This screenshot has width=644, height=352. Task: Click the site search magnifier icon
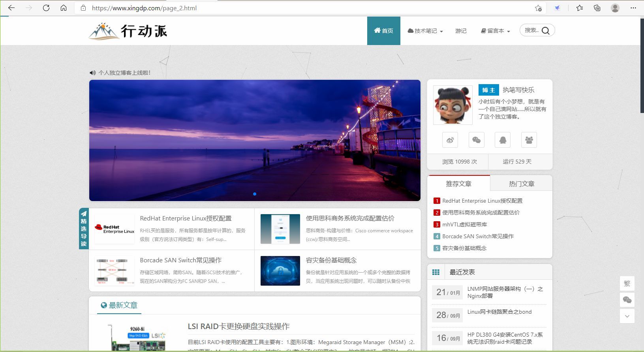tap(546, 30)
